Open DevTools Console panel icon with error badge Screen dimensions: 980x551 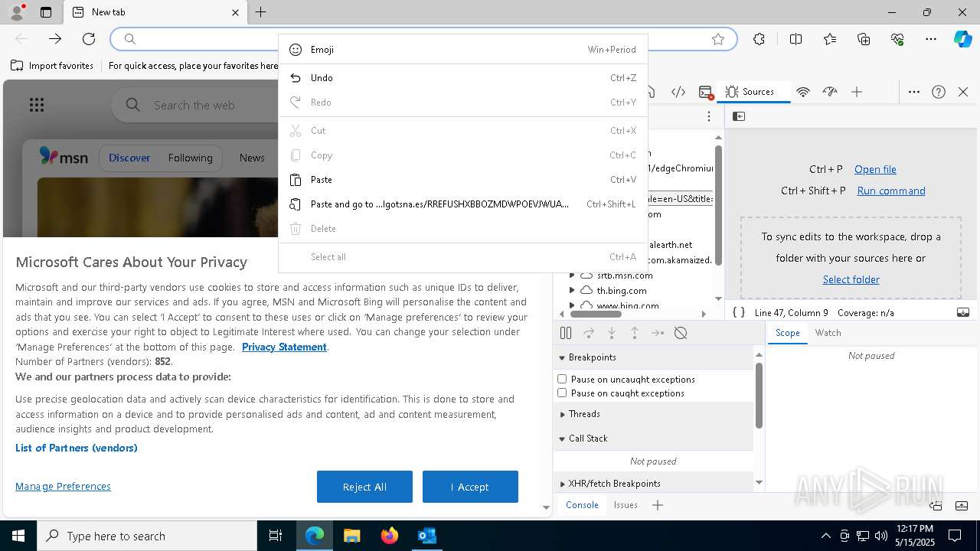point(706,92)
